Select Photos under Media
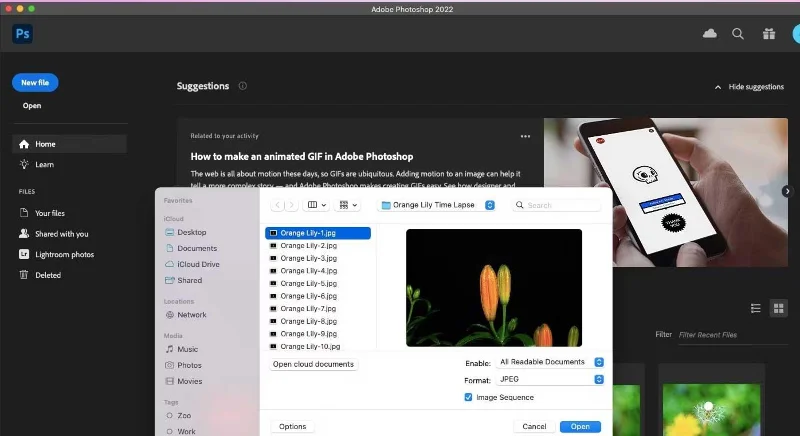This screenshot has width=800, height=436. pyautogui.click(x=184, y=365)
